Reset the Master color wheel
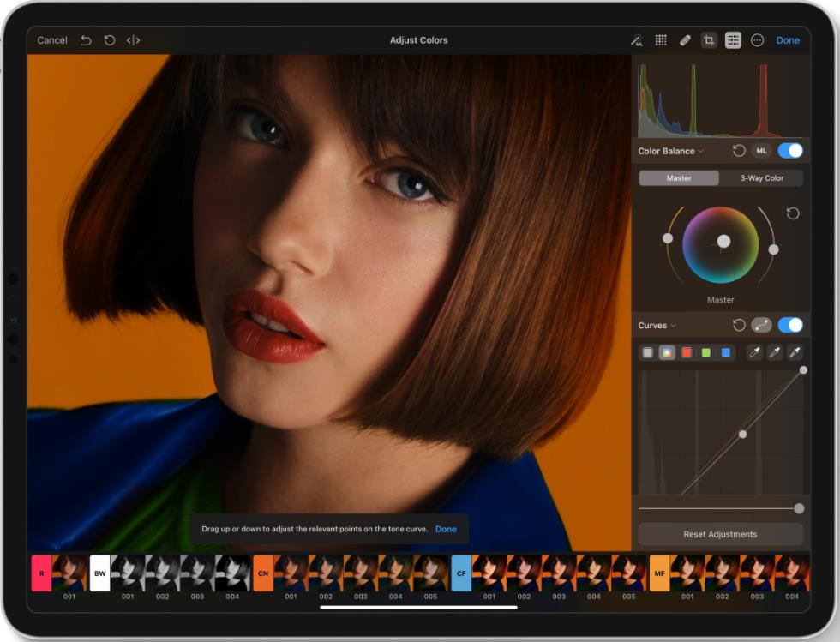The height and width of the screenshot is (642, 840). tap(793, 213)
